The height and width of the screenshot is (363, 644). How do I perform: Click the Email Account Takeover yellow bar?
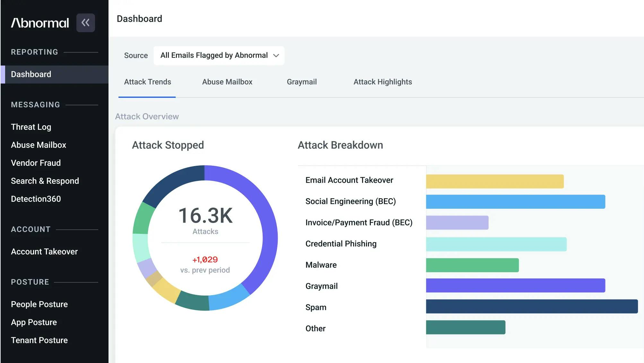(x=494, y=181)
